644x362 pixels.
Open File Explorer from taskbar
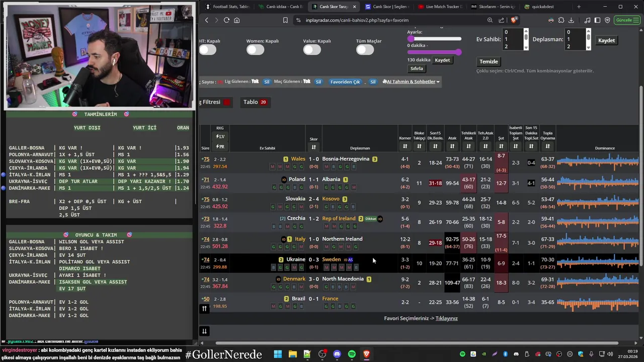coord(292,354)
